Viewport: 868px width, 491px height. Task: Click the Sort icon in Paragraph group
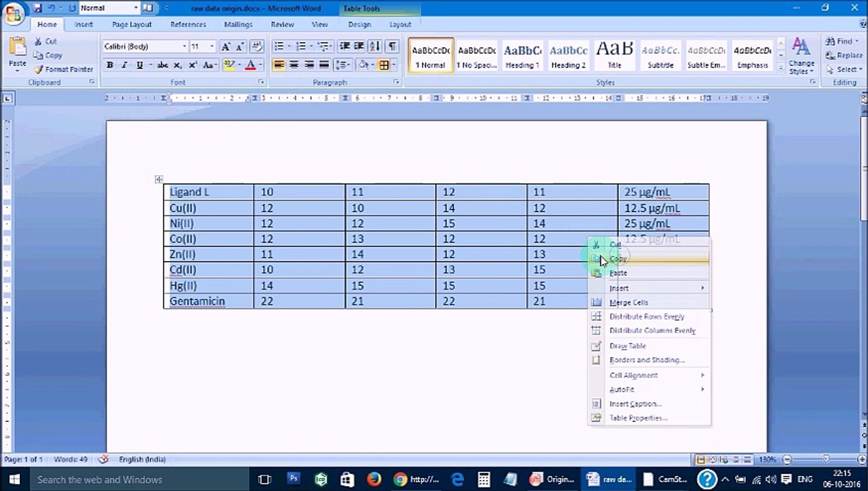coord(375,46)
